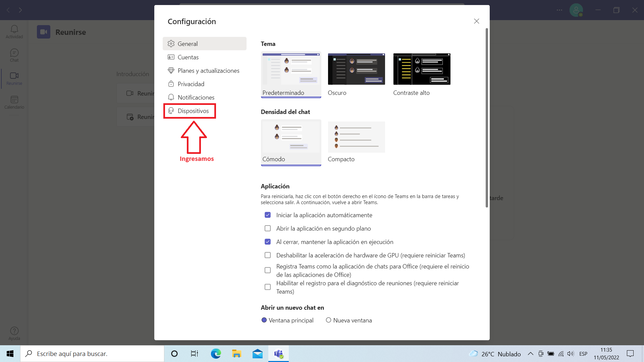Select the Compacto chat density
The width and height of the screenshot is (644, 362).
356,137
